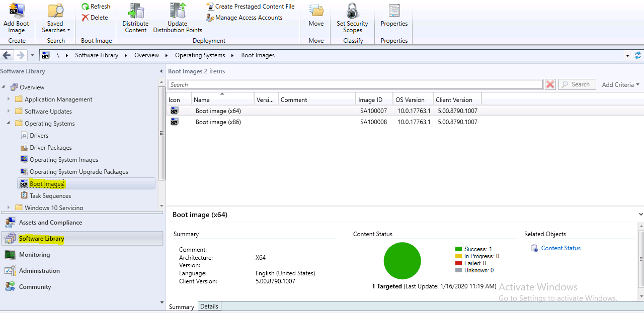This screenshot has width=644, height=313.
Task: Clear search with the red X
Action: coord(550,84)
